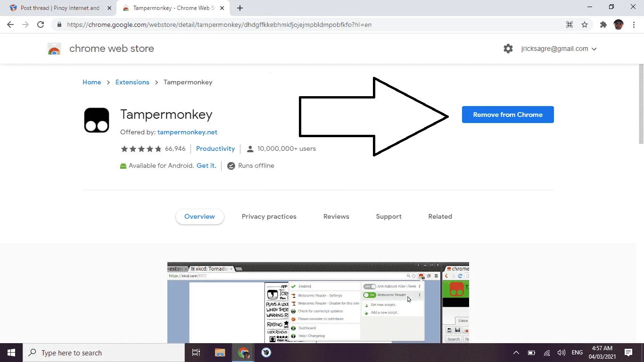Open Wi-Fi network tray icon
This screenshot has width=644, height=362.
547,353
